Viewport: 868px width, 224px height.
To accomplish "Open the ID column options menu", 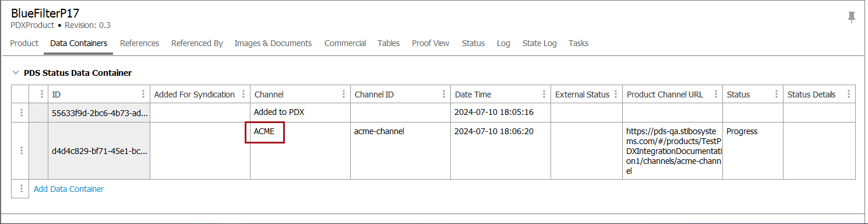I will point(143,94).
